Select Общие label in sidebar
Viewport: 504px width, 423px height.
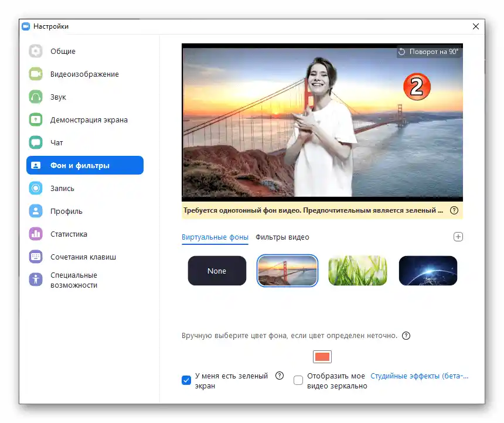(63, 52)
